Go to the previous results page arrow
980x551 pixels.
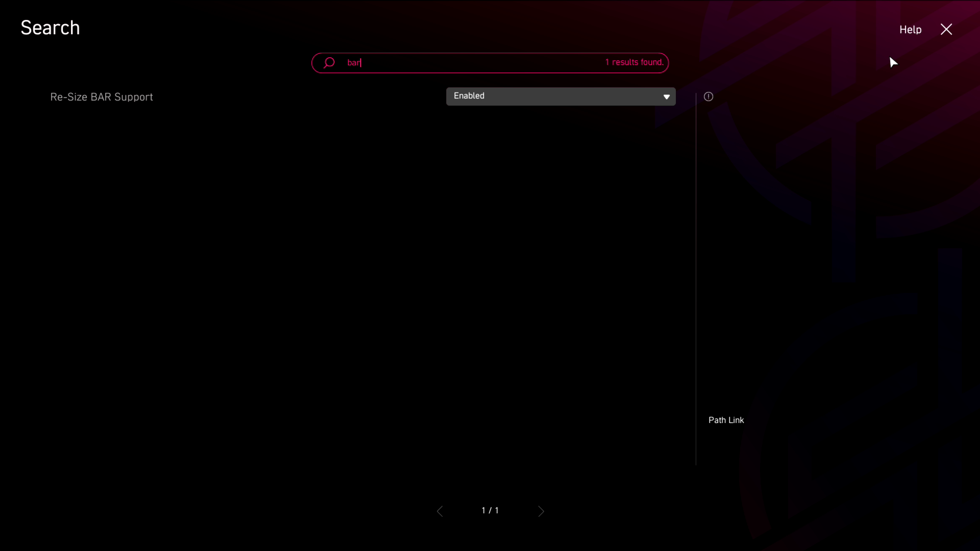pyautogui.click(x=440, y=511)
